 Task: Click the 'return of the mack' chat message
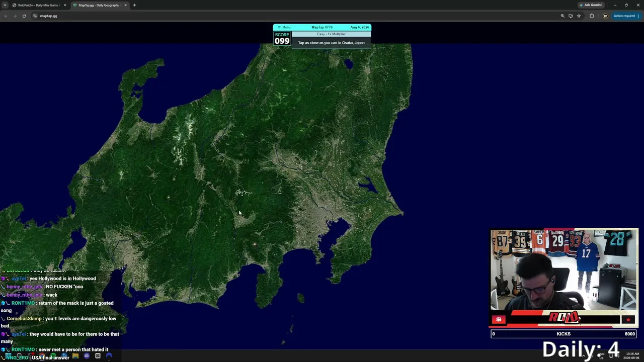[58, 307]
